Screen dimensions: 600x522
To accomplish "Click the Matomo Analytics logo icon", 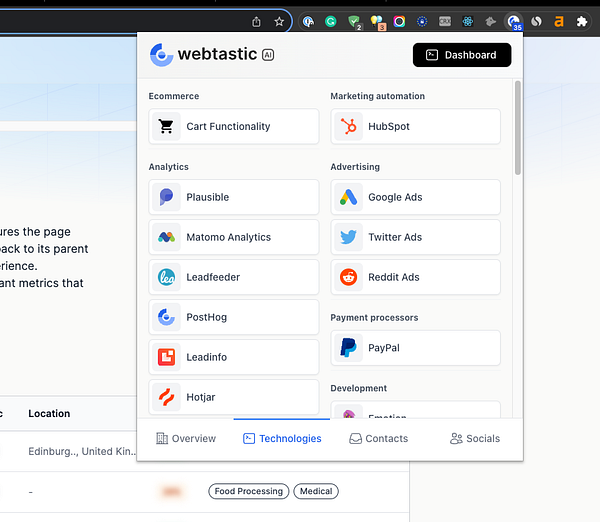I will pyautogui.click(x=166, y=237).
